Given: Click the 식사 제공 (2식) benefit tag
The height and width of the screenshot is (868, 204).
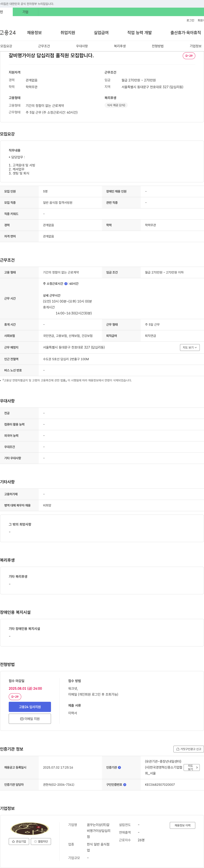Looking at the screenshot, I should tap(116, 105).
